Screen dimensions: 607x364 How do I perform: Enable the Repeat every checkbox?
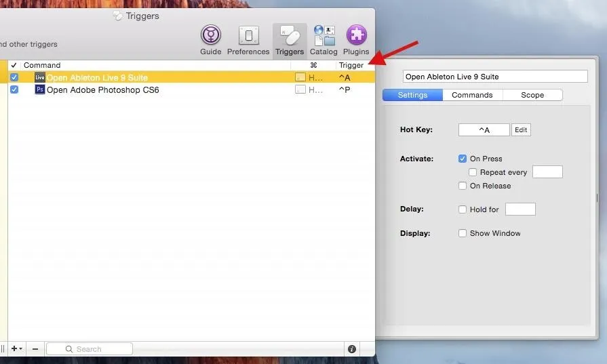tap(473, 172)
